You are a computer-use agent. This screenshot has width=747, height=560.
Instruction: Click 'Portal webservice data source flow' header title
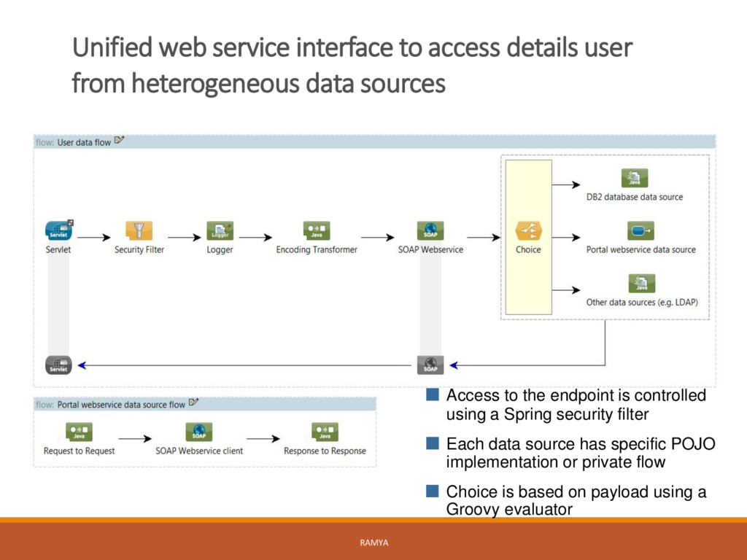(x=121, y=405)
